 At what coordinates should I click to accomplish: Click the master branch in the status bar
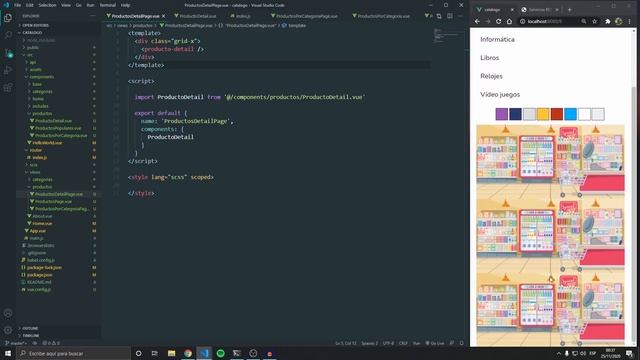[16, 343]
